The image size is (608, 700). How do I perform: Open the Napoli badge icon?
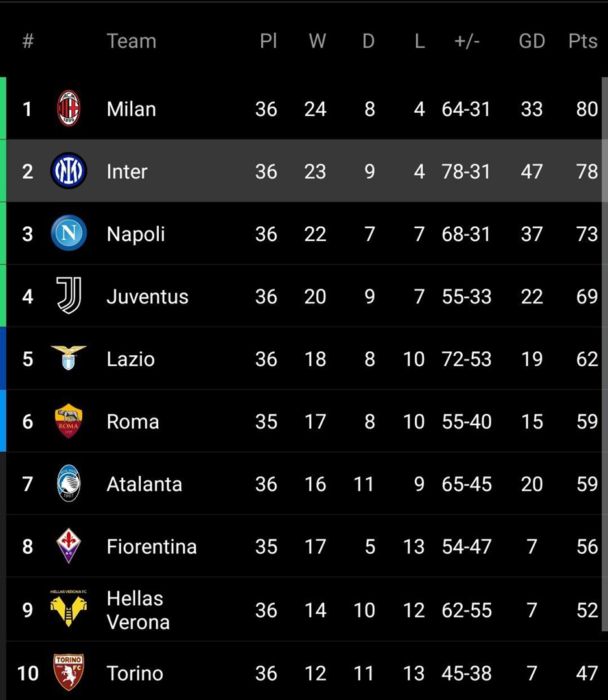pyautogui.click(x=69, y=233)
